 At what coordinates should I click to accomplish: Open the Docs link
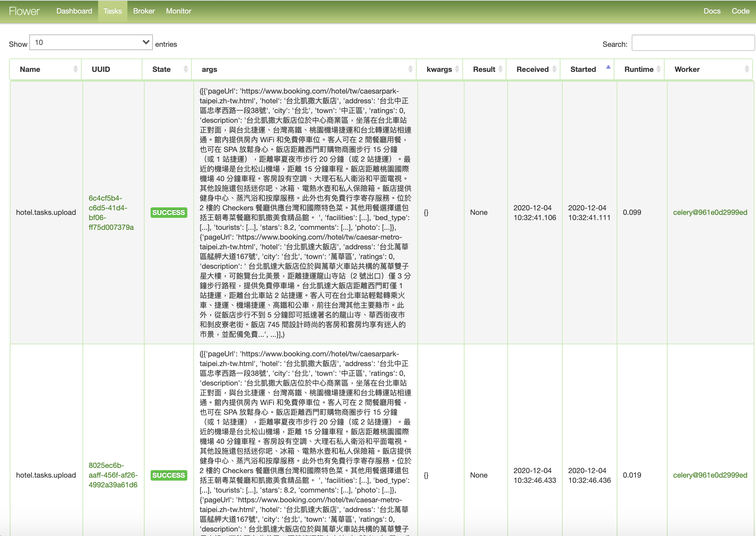pos(712,11)
